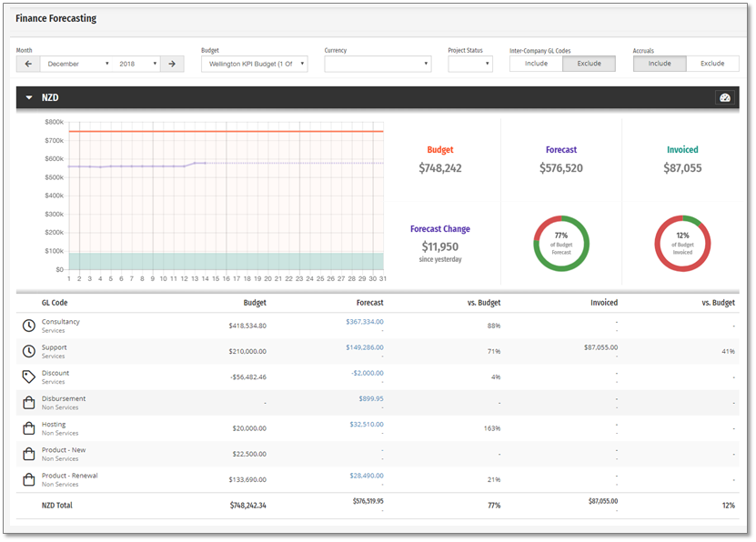The width and height of the screenshot is (756, 542).
Task: Open the Wellington KPI Budget dropdown
Action: [255, 64]
